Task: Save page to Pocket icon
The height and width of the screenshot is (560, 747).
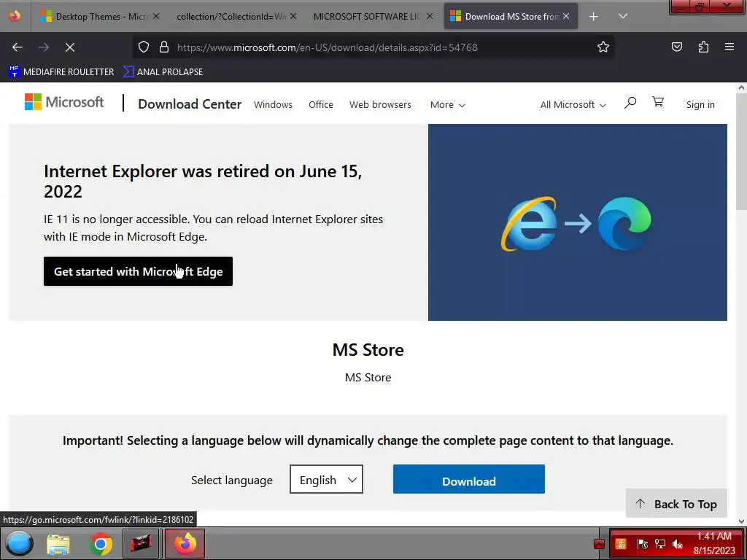Action: [676, 47]
